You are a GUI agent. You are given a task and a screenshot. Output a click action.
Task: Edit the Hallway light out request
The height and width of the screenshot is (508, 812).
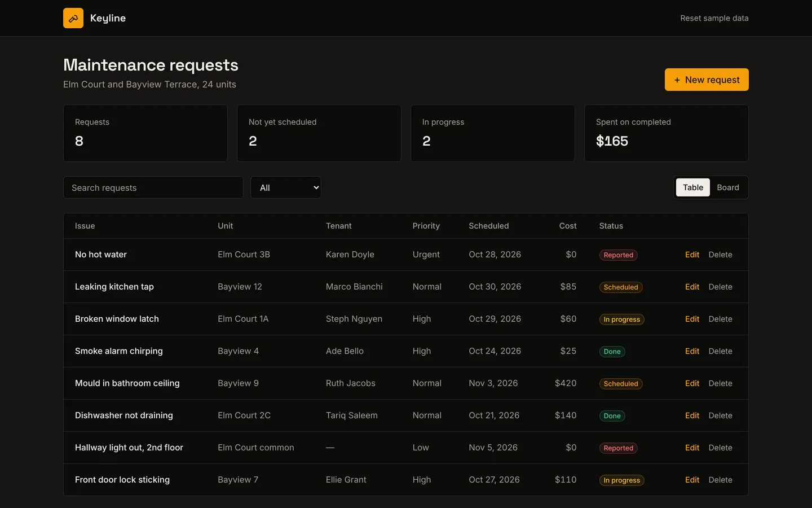click(692, 448)
